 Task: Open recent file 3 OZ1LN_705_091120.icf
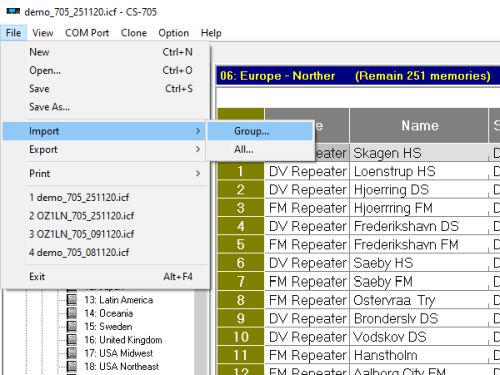click(x=106, y=234)
